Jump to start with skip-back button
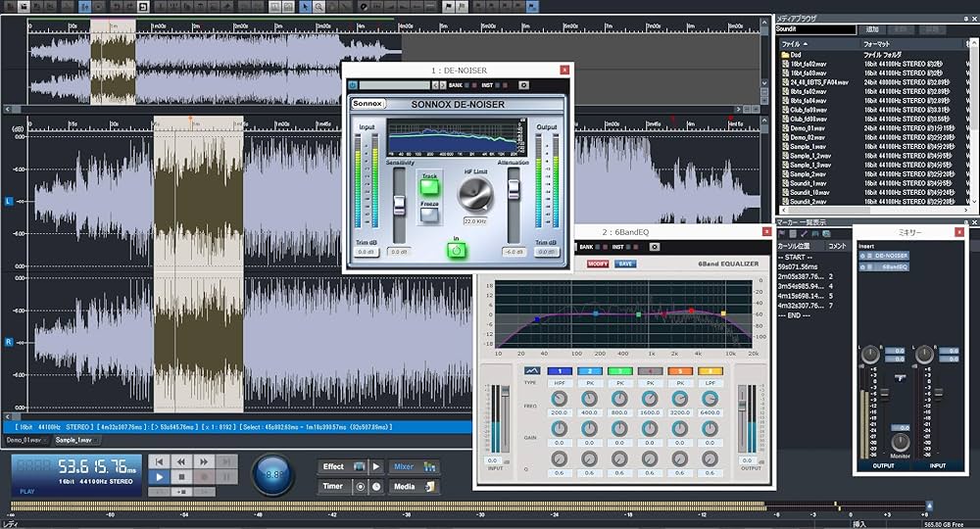Viewport: 980px width, 529px height. tap(159, 461)
